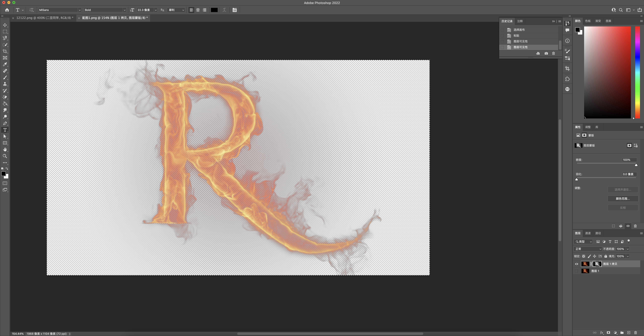Delete current history state with trash icon
The width and height of the screenshot is (644, 336).
click(554, 53)
